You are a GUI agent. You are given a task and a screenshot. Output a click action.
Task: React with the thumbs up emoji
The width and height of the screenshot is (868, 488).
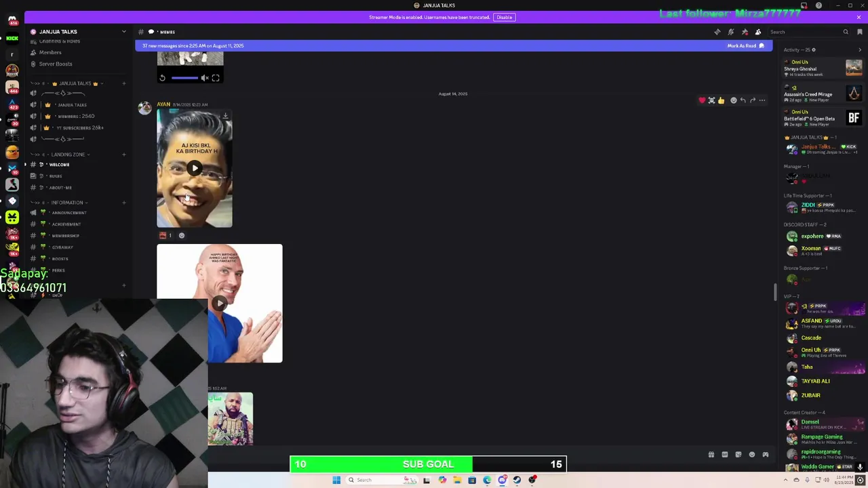(x=721, y=100)
